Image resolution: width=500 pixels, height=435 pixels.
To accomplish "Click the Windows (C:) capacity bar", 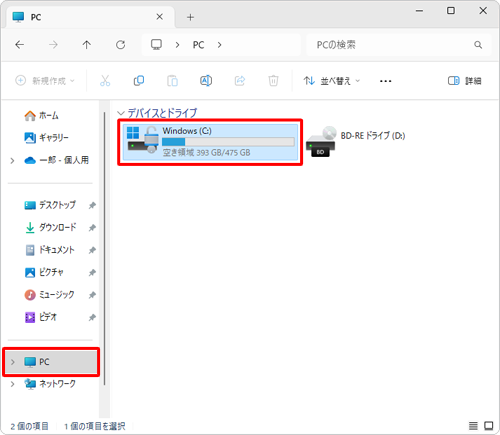I will click(x=228, y=142).
